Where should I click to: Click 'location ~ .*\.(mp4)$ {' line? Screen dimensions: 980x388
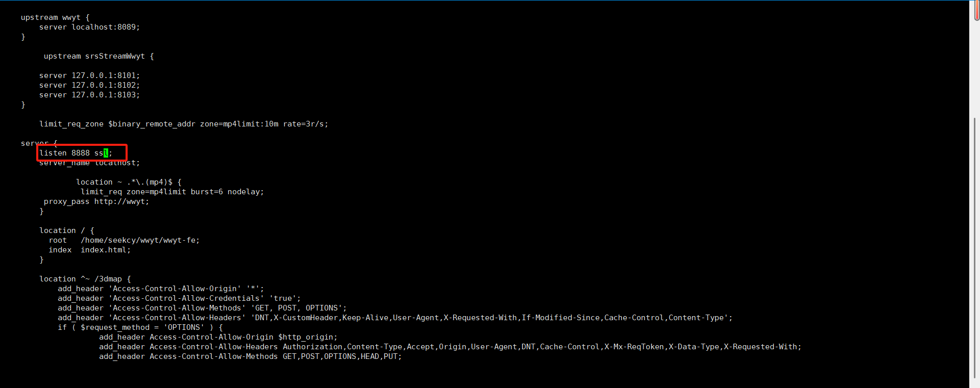click(x=129, y=182)
